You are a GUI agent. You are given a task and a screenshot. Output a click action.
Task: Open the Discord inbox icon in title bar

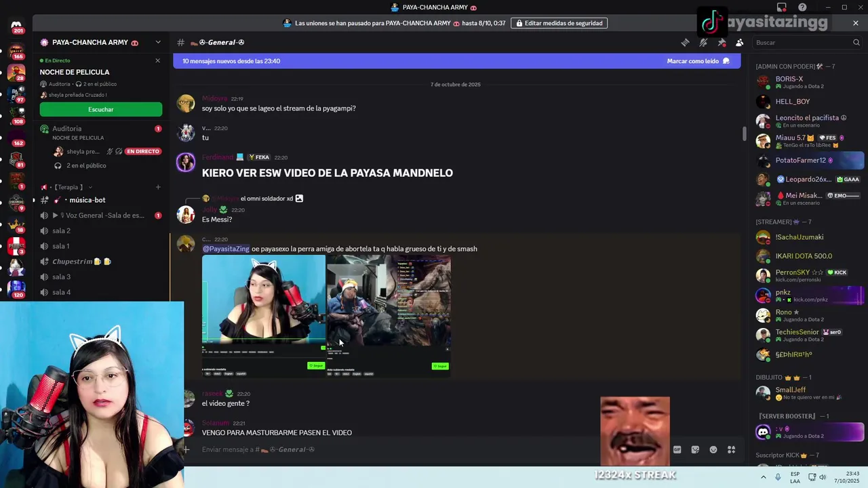(x=782, y=7)
